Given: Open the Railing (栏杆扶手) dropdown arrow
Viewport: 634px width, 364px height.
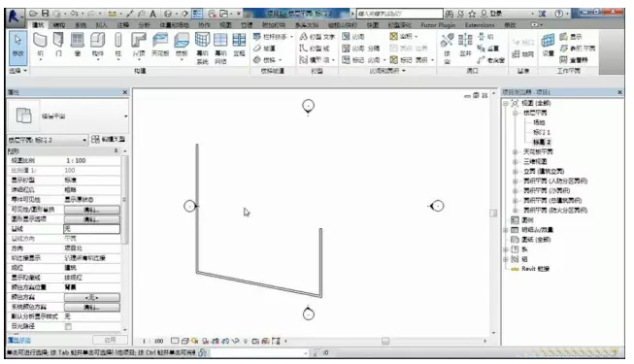Looking at the screenshot, I should 291,37.
